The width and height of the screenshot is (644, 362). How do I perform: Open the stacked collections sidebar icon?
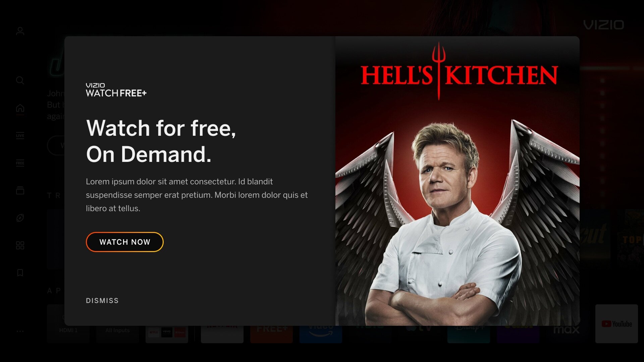click(x=20, y=190)
